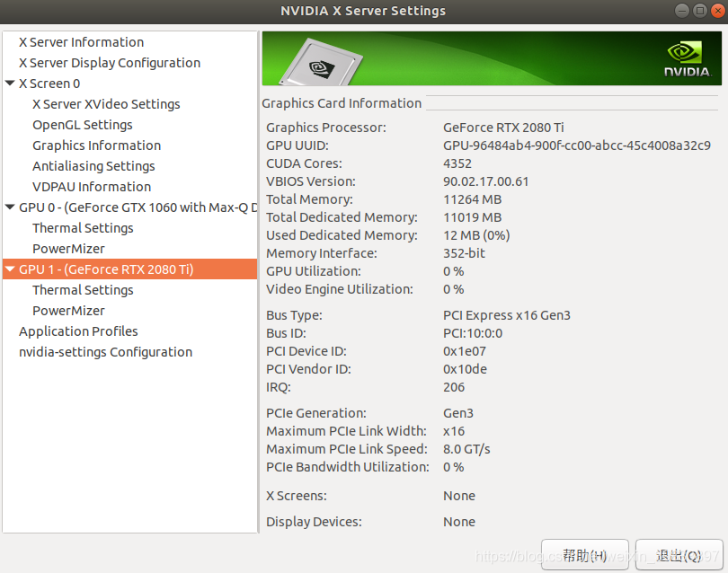Maximize the NVIDIA settings window

(x=700, y=11)
